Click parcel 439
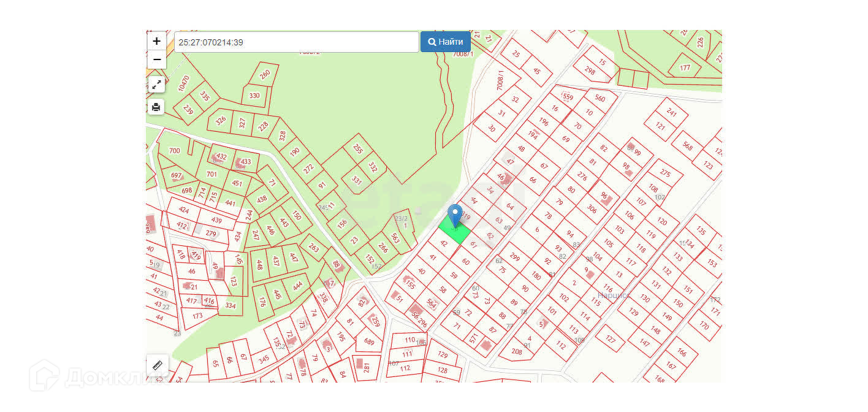The height and width of the screenshot is (412, 868). pos(216,220)
